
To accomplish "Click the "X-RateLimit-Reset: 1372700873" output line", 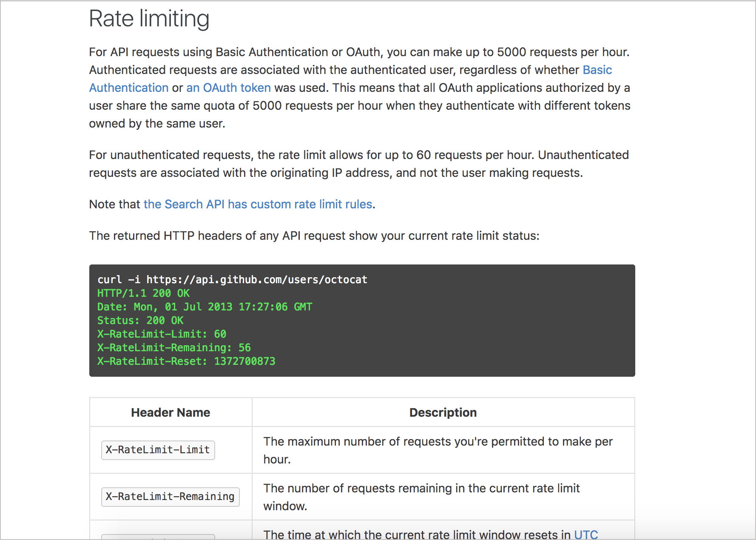I will coord(186,361).
